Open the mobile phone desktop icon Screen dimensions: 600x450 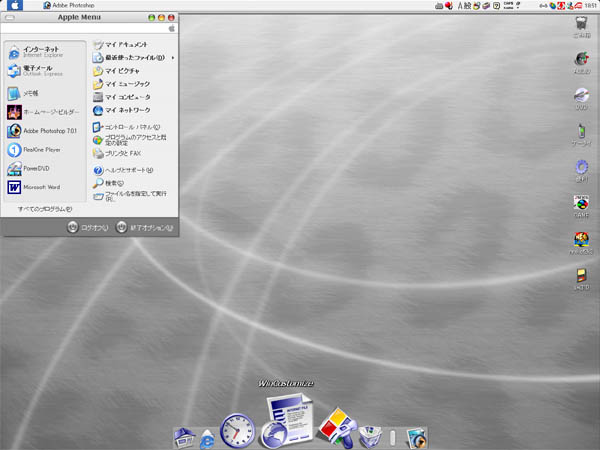pos(581,135)
